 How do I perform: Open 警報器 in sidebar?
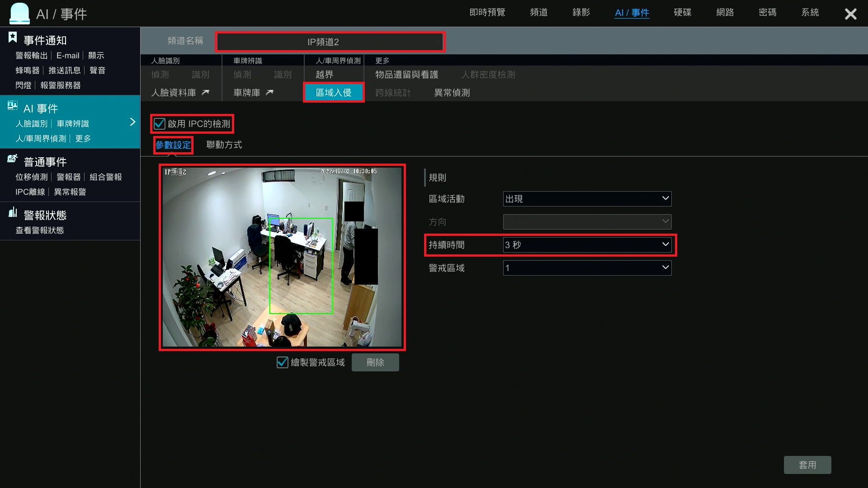click(69, 177)
